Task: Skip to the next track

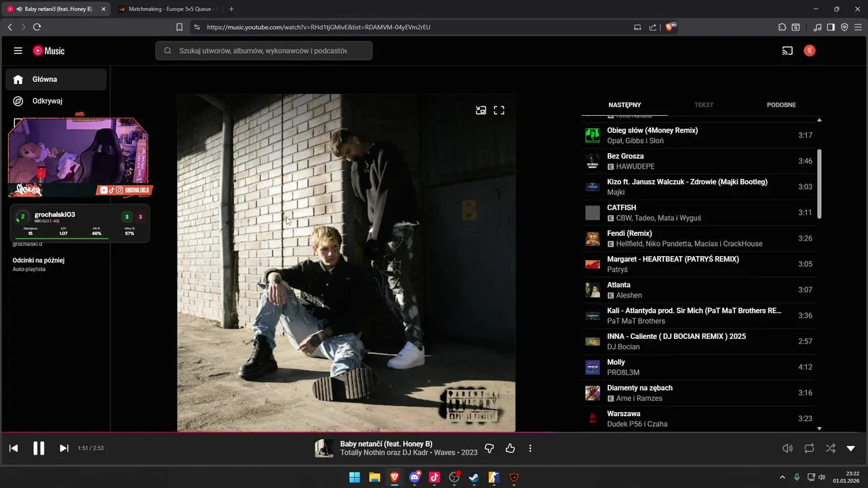Action: (x=64, y=448)
